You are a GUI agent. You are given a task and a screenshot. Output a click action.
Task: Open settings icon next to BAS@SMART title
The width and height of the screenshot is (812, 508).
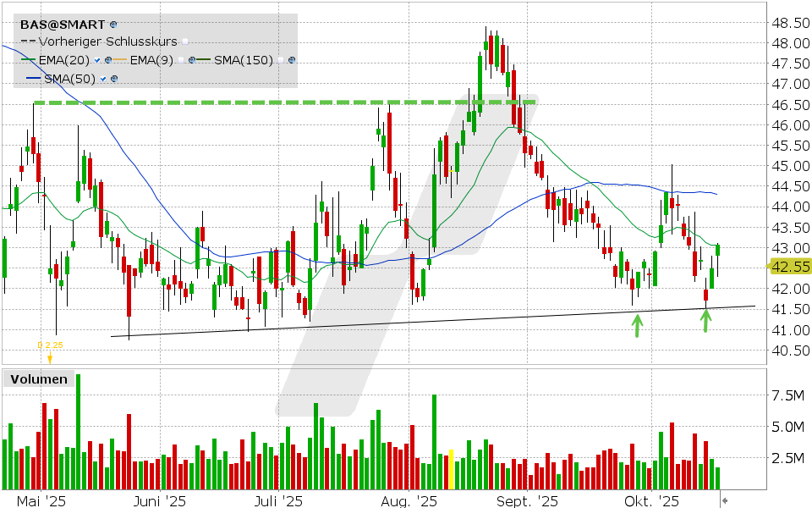(x=114, y=26)
